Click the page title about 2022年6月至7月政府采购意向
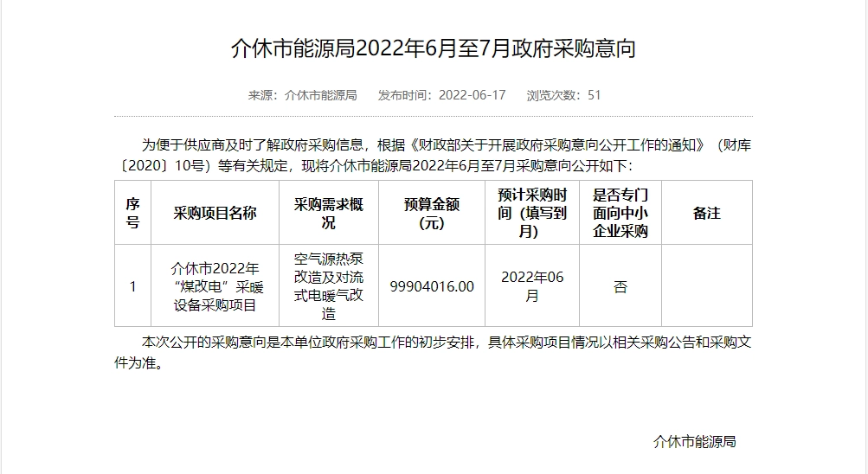This screenshot has width=868, height=474. [x=434, y=48]
